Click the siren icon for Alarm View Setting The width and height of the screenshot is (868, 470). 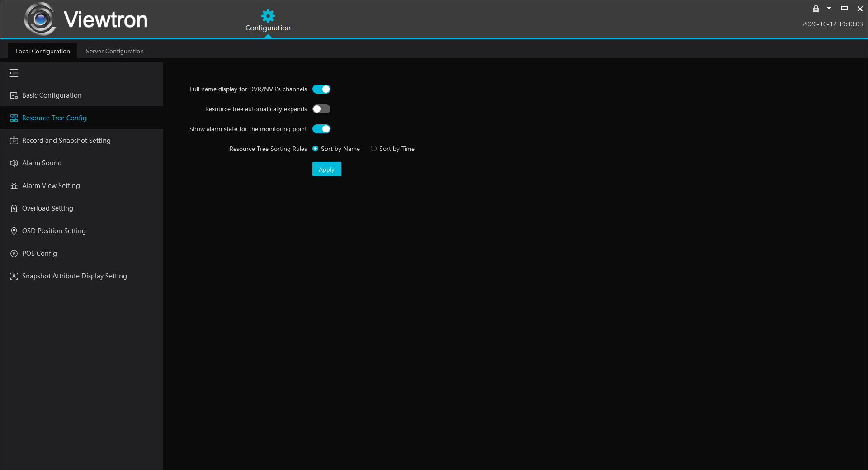point(14,186)
